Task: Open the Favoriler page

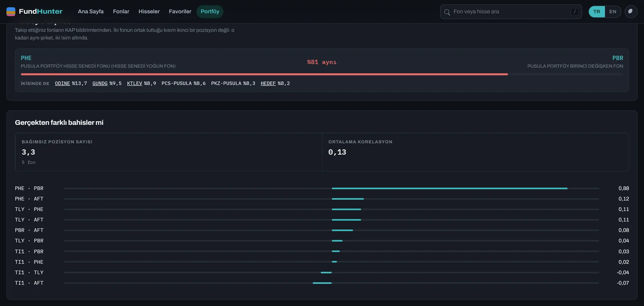Action: 180,12
